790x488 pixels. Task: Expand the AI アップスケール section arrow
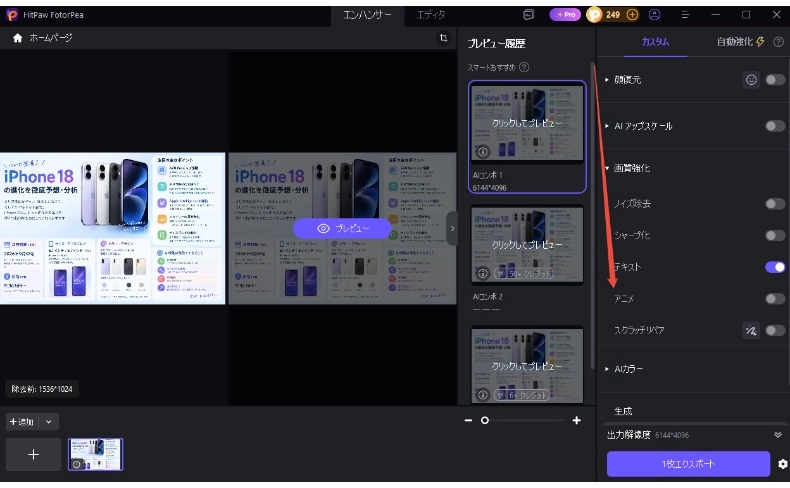click(x=607, y=126)
